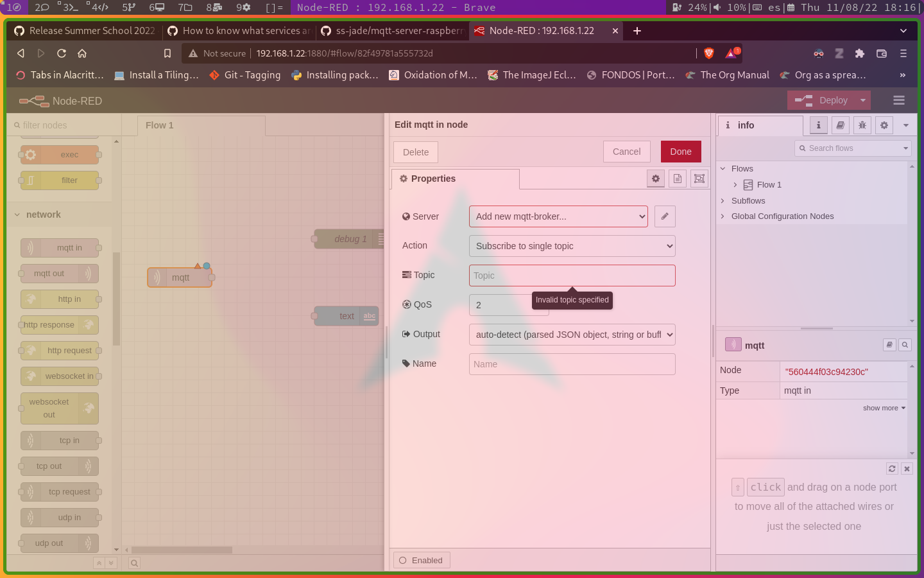Switch to the Flow 1 workspace tab
This screenshot has height=578, width=924.
click(x=160, y=125)
